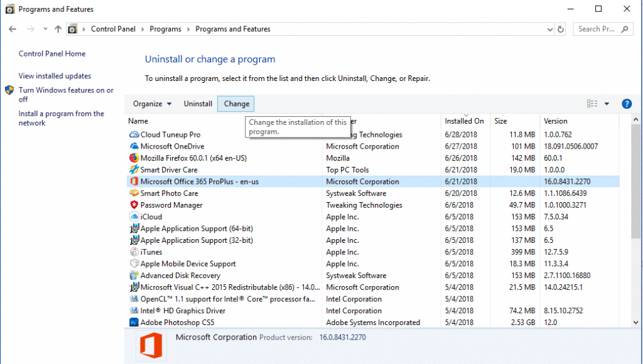
Task: Expand the chevron before Control Panel breadcrumb
Action: 84,29
